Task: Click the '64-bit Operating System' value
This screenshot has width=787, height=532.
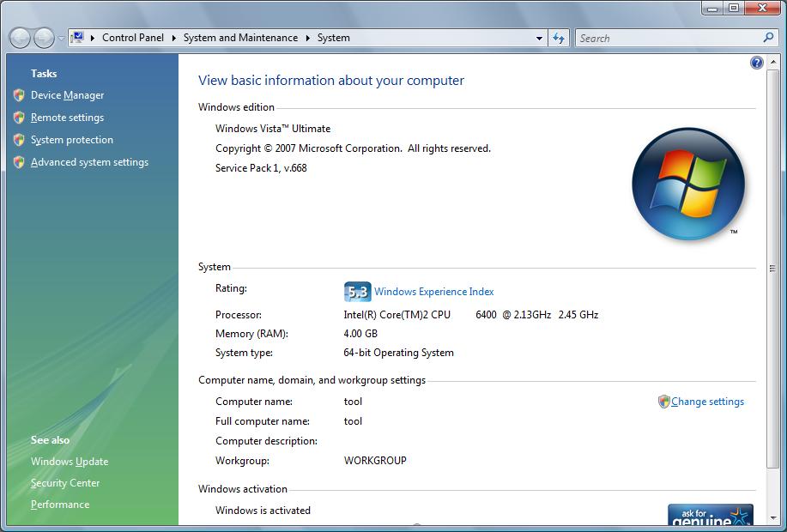Action: tap(398, 353)
